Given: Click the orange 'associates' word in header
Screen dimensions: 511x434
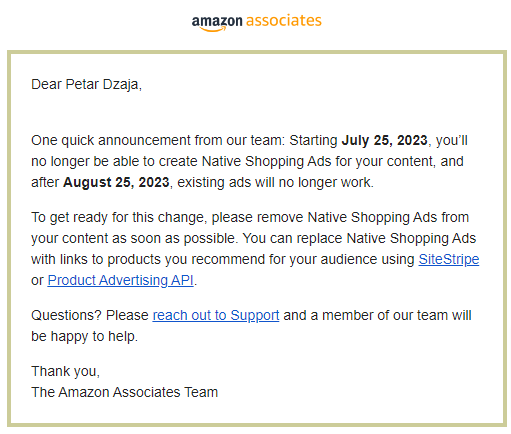Looking at the screenshot, I should 284,20.
